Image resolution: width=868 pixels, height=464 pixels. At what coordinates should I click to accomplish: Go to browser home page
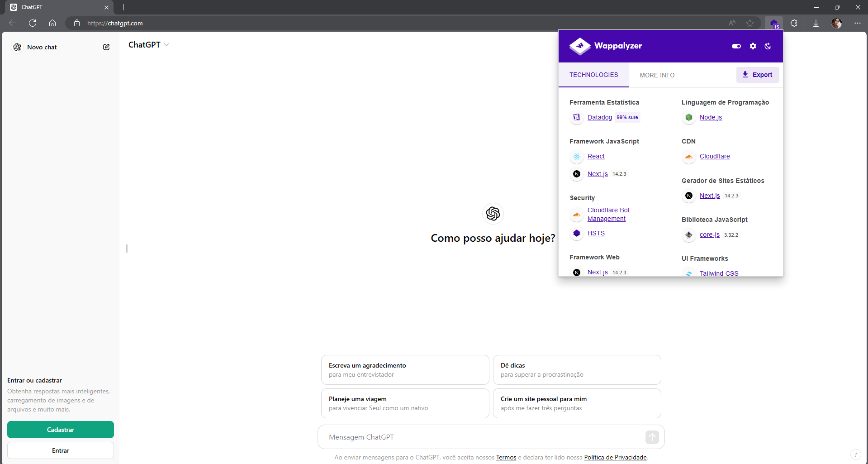click(52, 23)
